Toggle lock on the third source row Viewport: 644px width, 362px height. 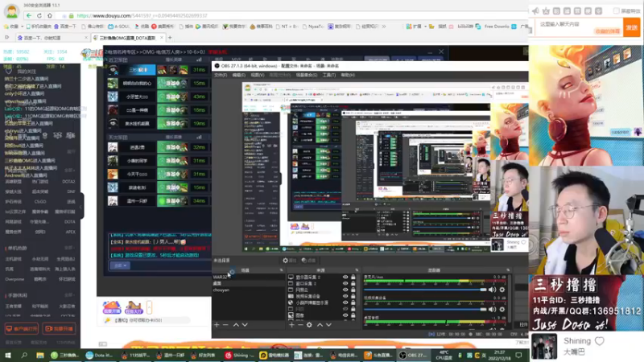pyautogui.click(x=353, y=290)
